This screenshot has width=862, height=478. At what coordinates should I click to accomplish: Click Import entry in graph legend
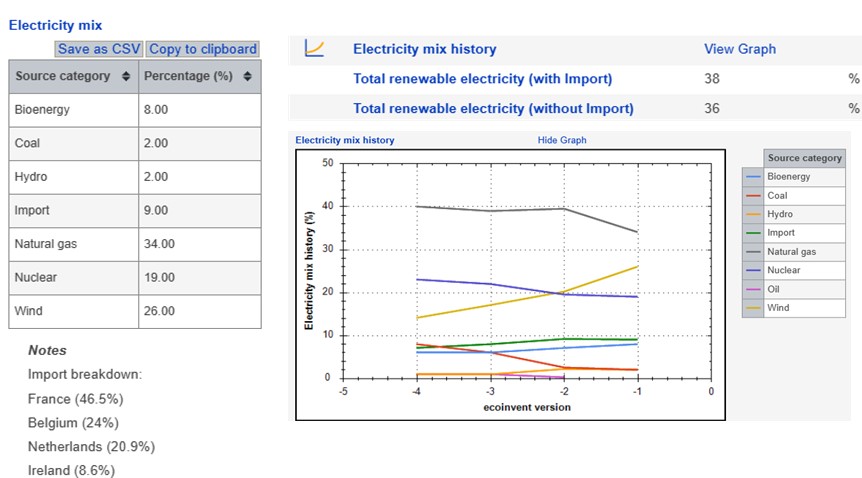pos(782,233)
